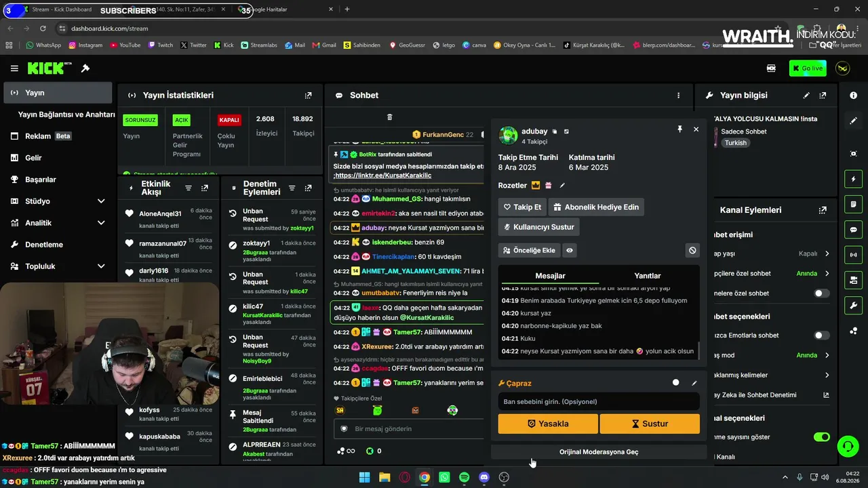Switch to the Mesajlar tab
Image resolution: width=868 pixels, height=488 pixels.
(550, 276)
